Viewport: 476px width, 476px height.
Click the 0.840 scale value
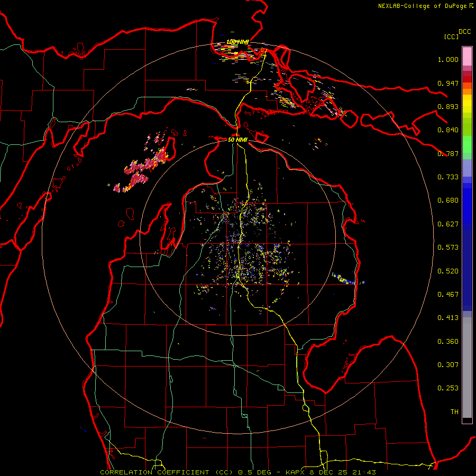(x=448, y=130)
